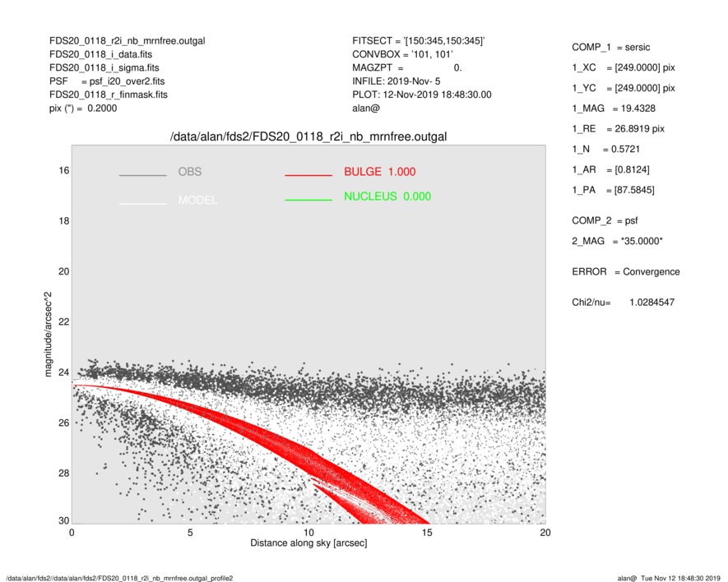728x582 pixels.
Task: Click the green NUCLEUS legend line
Action: (308, 200)
